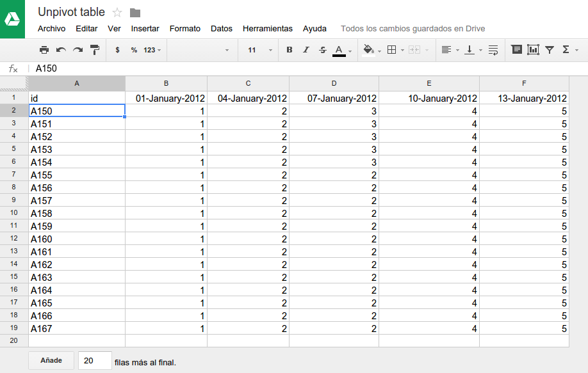This screenshot has width=588, height=373.
Task: Insert a chart using the toolbar icon
Action: pos(533,50)
